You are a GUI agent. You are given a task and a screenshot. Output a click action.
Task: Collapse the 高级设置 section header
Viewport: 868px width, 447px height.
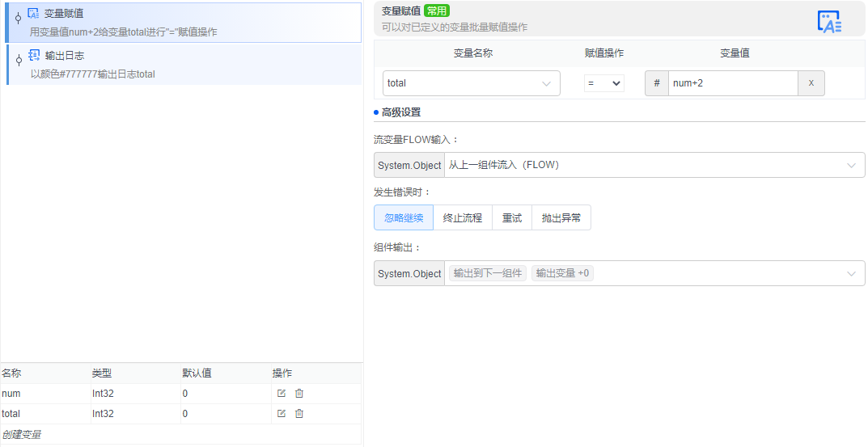tap(400, 112)
